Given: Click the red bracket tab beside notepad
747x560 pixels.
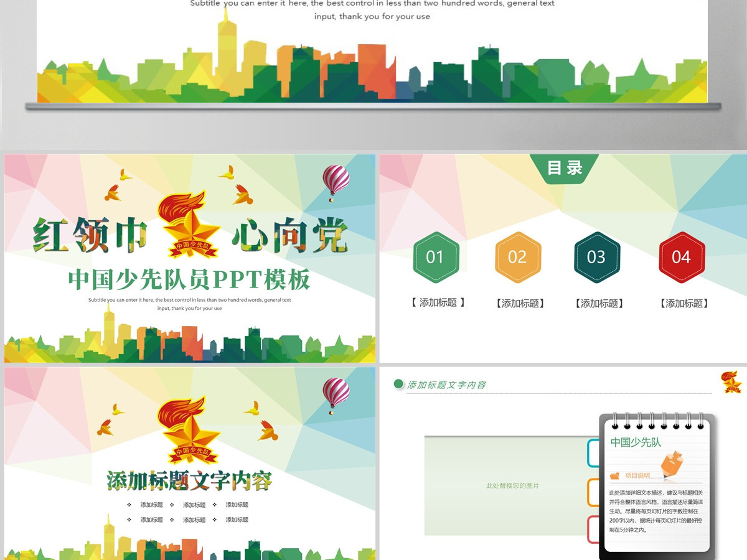Looking at the screenshot, I should 593,530.
